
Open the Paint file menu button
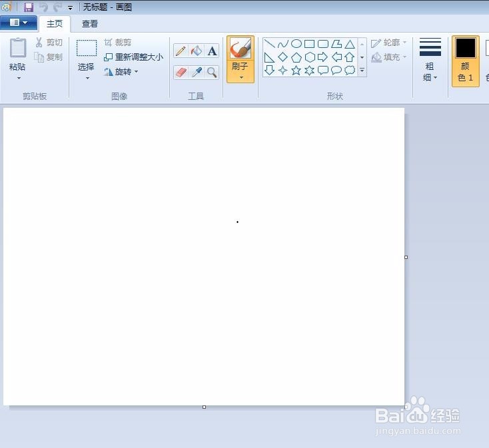(19, 23)
